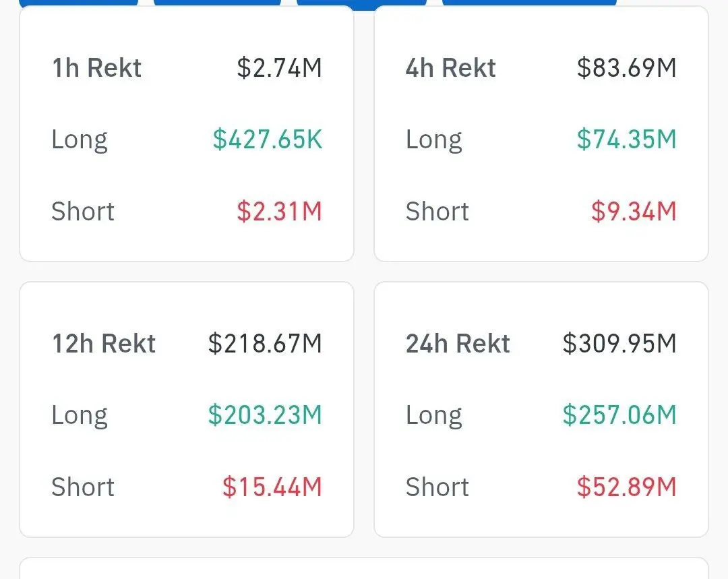Click the 12h long value $203.23M

click(x=265, y=415)
